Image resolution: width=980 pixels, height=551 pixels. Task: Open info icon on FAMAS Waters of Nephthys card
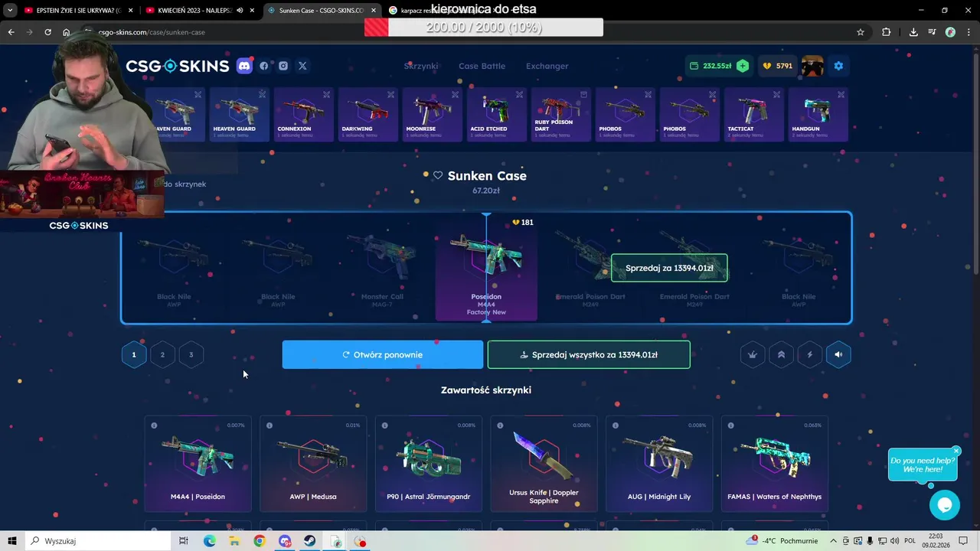click(x=731, y=425)
